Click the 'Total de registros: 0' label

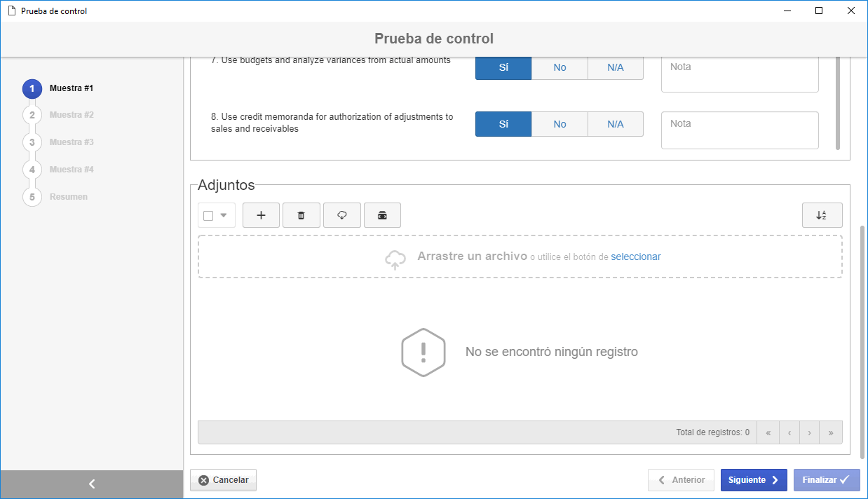(712, 432)
